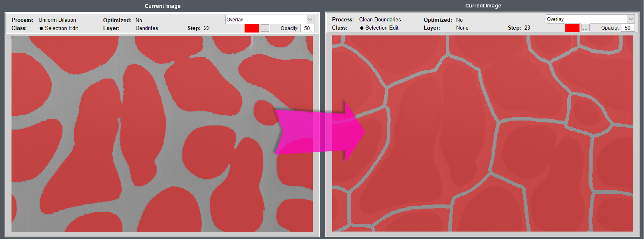Image resolution: width=644 pixels, height=239 pixels.
Task: Click the Step 22 value
Action: [207, 28]
